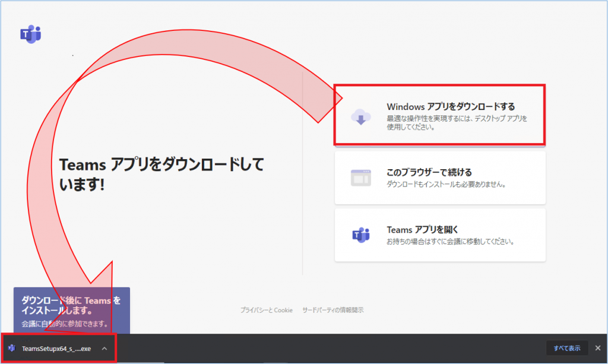Expand the chevron next to the TeamsSetup download
The image size is (608, 364).
click(x=104, y=349)
